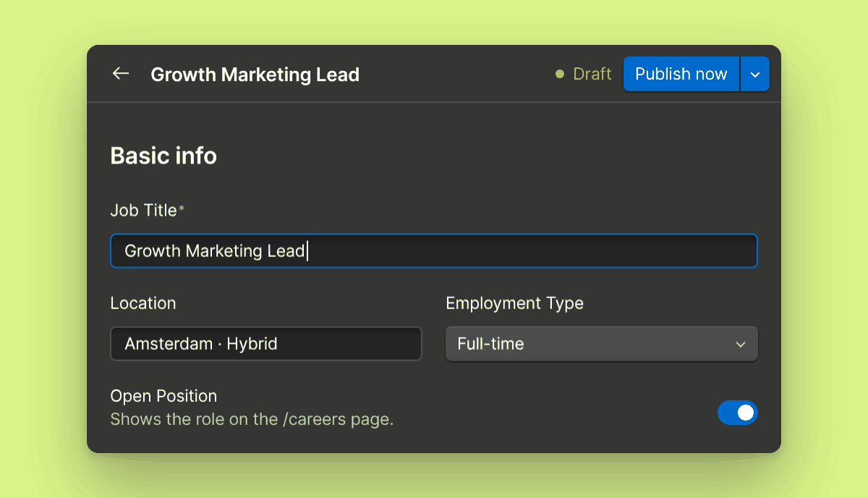Click the Location label
The width and height of the screenshot is (868, 498).
point(143,303)
